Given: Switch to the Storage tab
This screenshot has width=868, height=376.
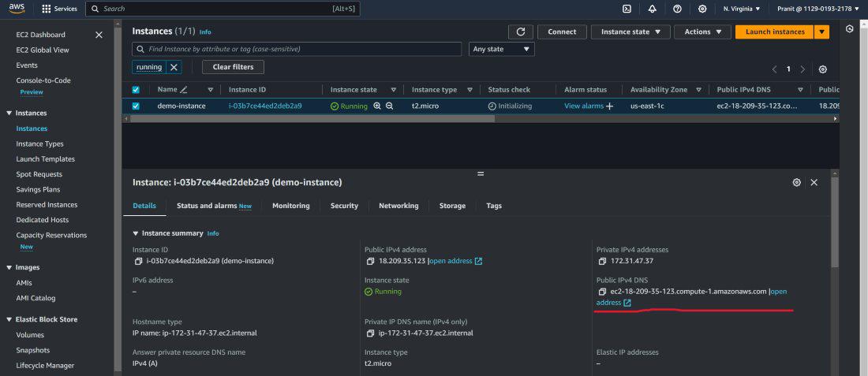Looking at the screenshot, I should (x=452, y=206).
